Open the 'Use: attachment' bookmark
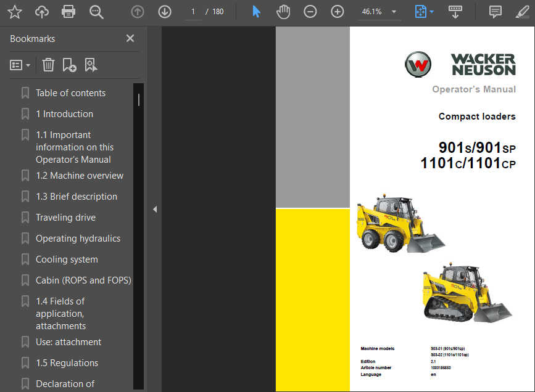The width and height of the screenshot is (535, 392). (68, 342)
